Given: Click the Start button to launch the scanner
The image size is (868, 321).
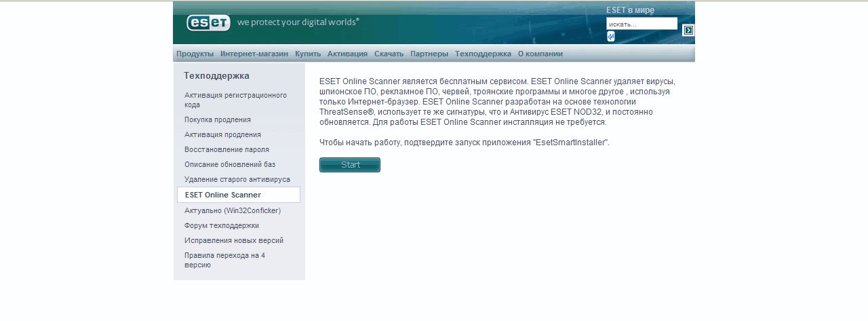Looking at the screenshot, I should tap(350, 165).
